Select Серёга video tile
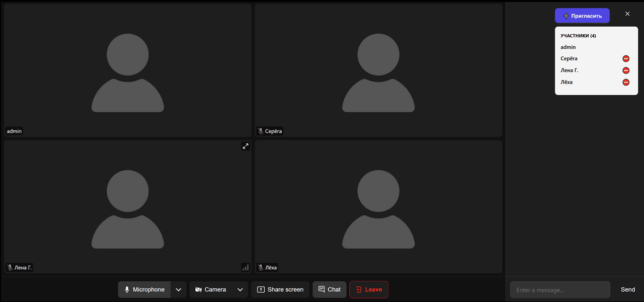The height and width of the screenshot is (302, 644). click(378, 70)
